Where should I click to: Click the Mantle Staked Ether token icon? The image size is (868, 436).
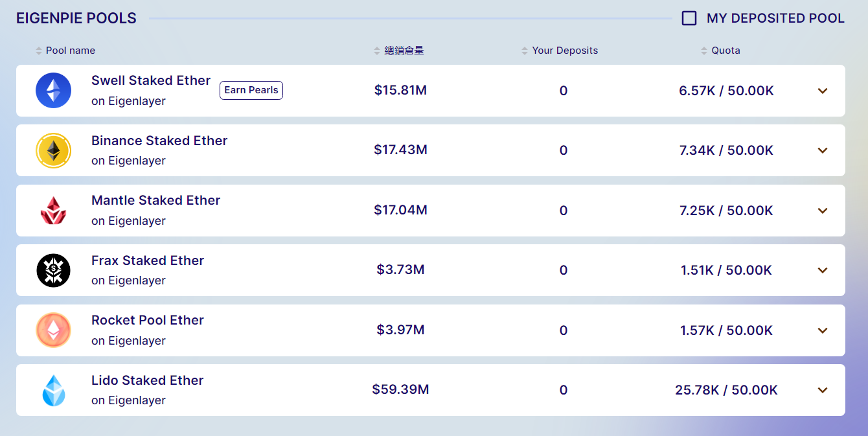[53, 211]
